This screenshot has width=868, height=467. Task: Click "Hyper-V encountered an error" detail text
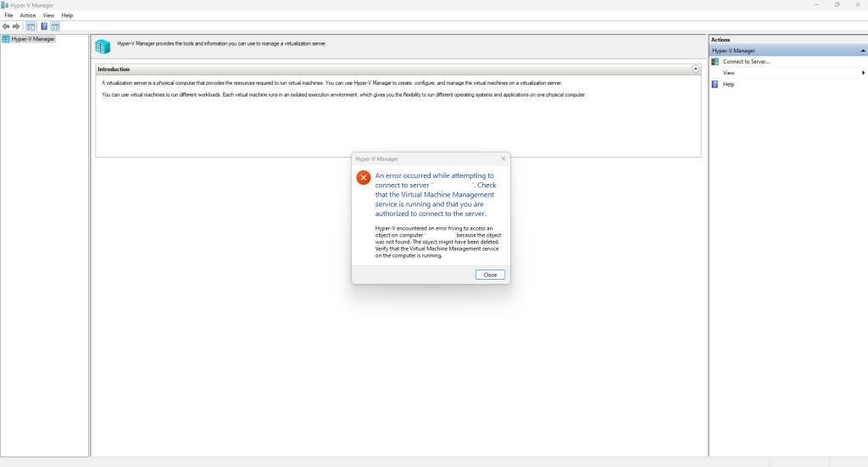point(438,242)
